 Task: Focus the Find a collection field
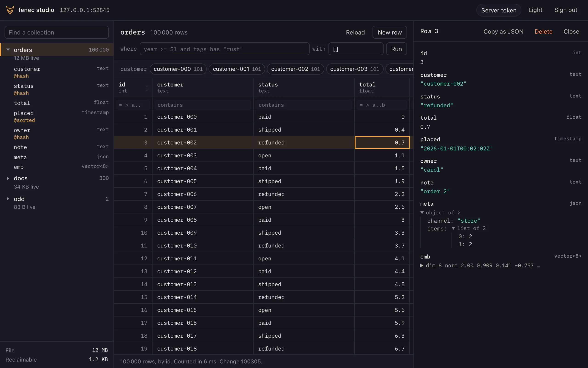click(57, 32)
